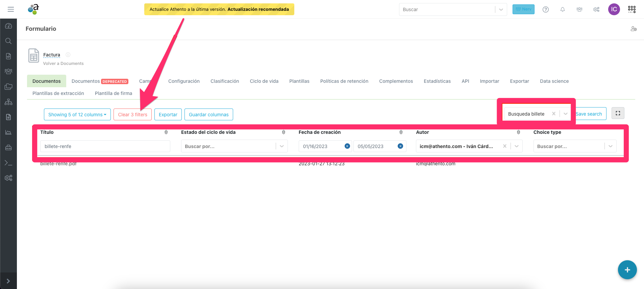This screenshot has height=289, width=644.
Task: Clear the start date 01/16/2023 filter
Action: pos(347,146)
